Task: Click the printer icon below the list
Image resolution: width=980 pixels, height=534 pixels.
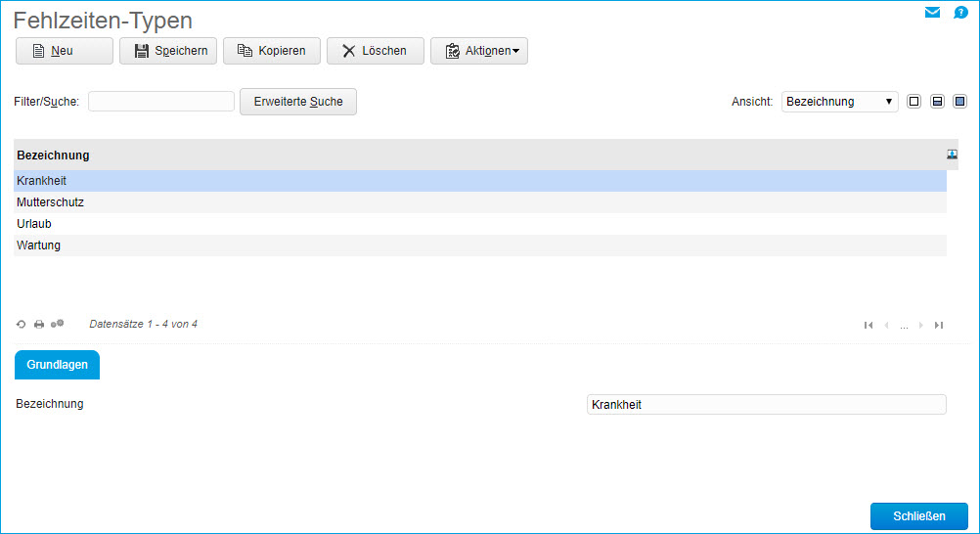Action: (39, 324)
